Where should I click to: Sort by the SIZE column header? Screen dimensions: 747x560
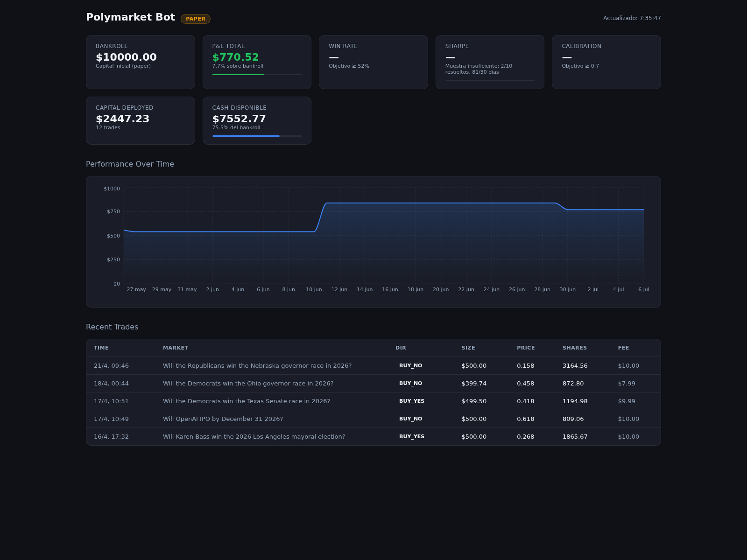(468, 348)
